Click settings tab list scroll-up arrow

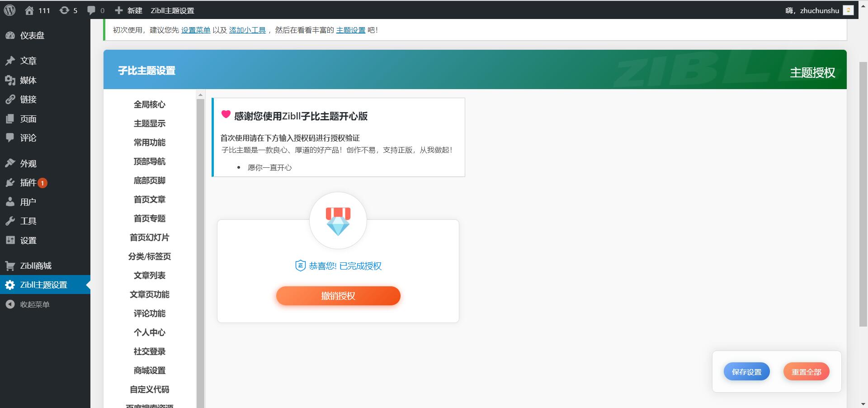pos(200,95)
